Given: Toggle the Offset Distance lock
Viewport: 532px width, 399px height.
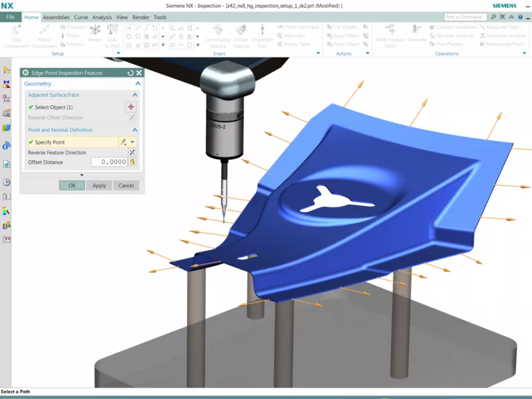Looking at the screenshot, I should [132, 162].
